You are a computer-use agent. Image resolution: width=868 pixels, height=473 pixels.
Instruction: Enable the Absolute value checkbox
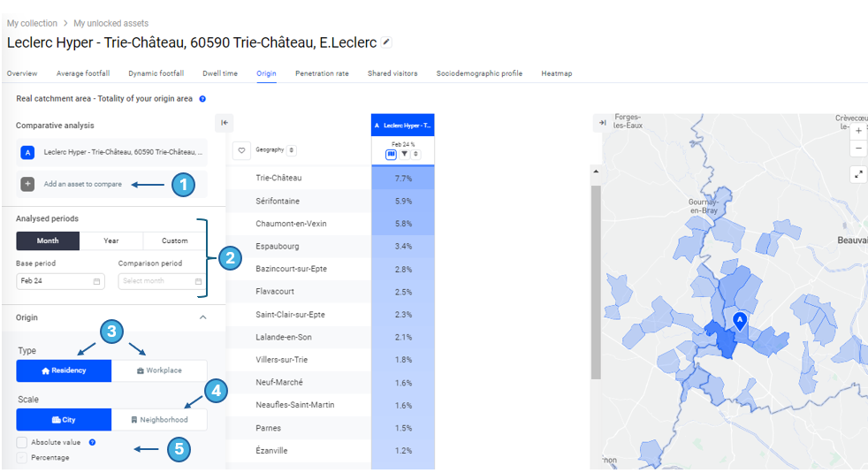coord(21,442)
